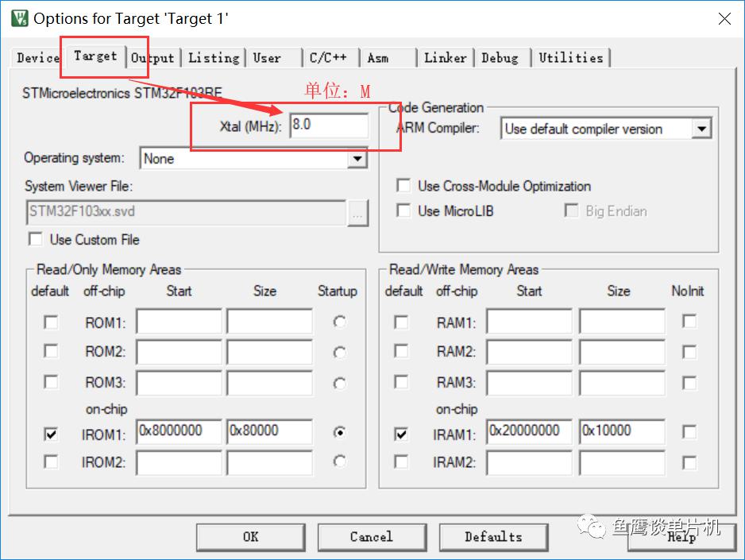The height and width of the screenshot is (560, 745).
Task: Click the IROM2 Start address field
Action: [179, 462]
